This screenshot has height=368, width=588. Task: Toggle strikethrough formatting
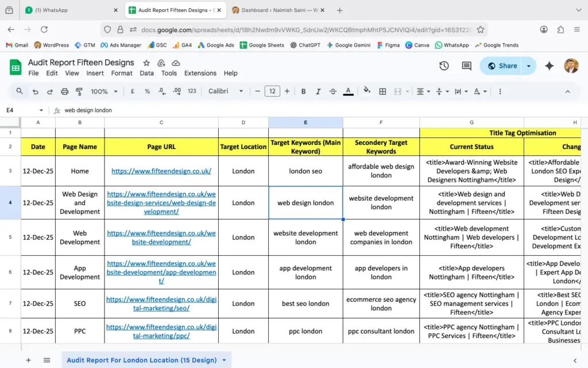click(x=332, y=91)
